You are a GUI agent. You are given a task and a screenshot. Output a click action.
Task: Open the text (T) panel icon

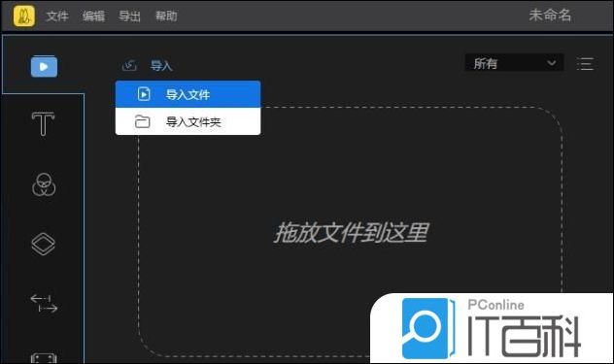(43, 123)
